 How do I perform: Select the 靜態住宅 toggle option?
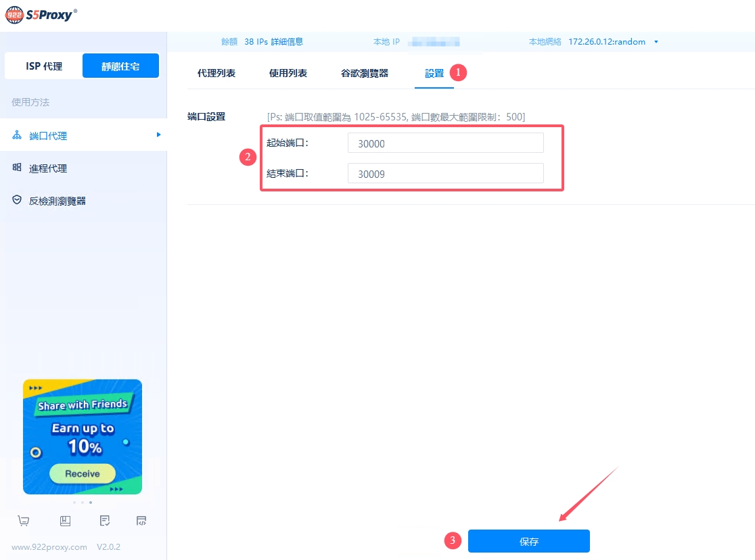[x=120, y=66]
